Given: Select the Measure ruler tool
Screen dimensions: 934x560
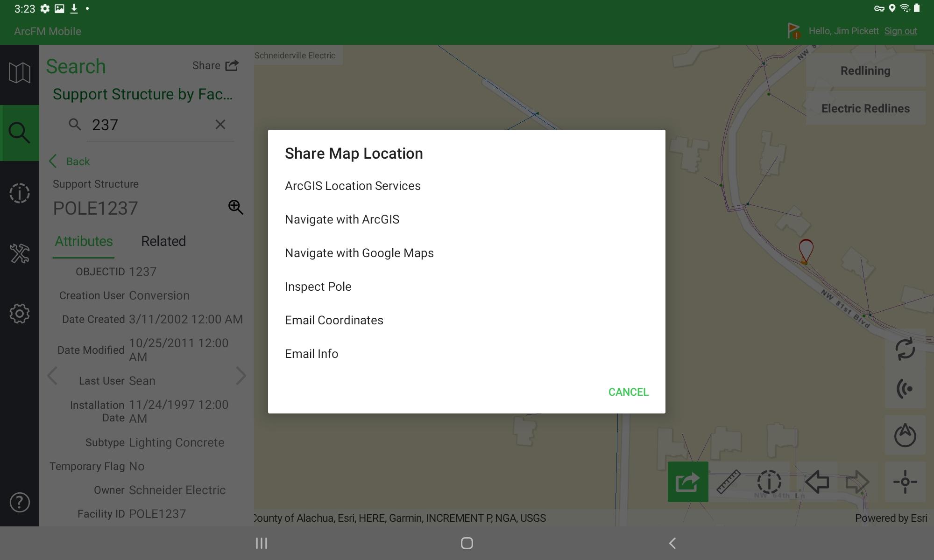Looking at the screenshot, I should pos(729,482).
